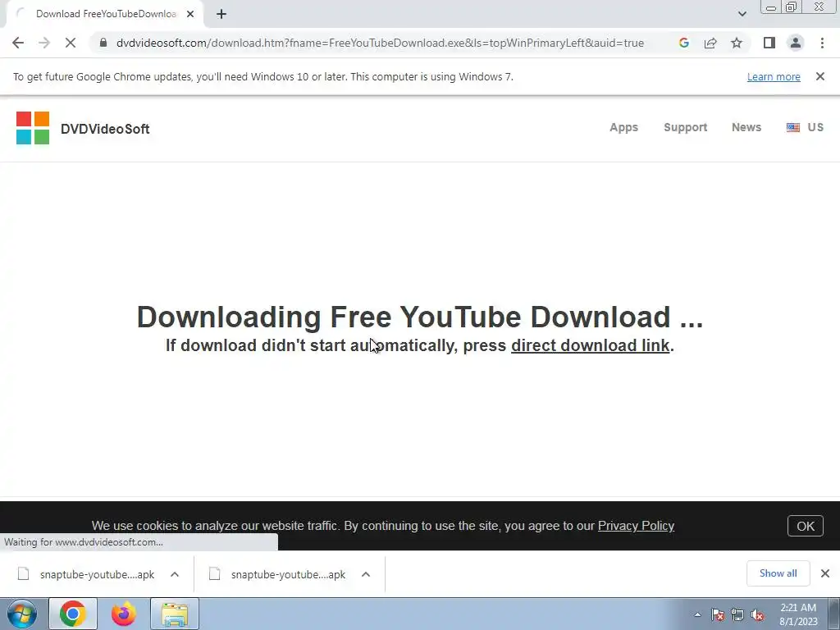Open the US language selector
This screenshot has width=840, height=630.
[805, 127]
